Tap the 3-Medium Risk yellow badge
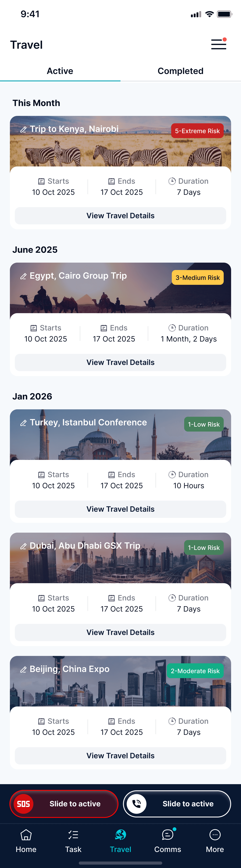 (x=198, y=278)
